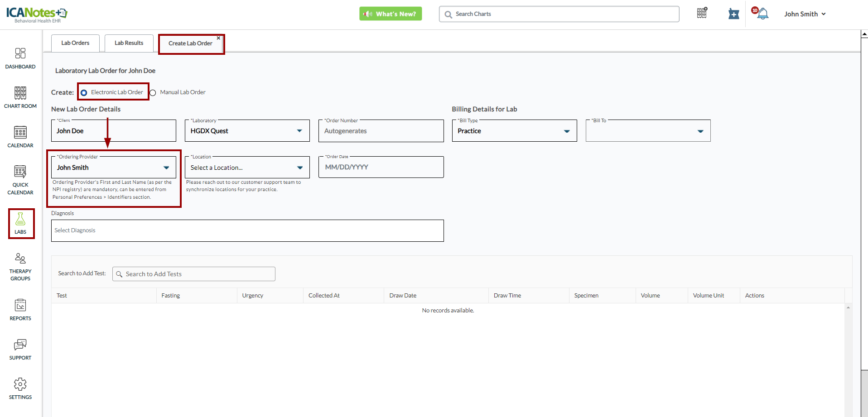Close the Create Lab Order tab
868x417 pixels.
[x=218, y=38]
